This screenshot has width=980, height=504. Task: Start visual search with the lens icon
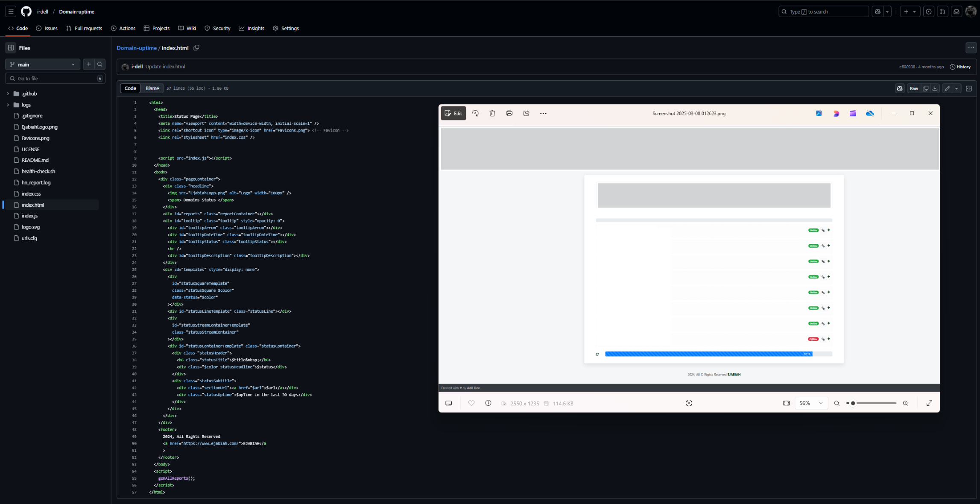tap(689, 403)
